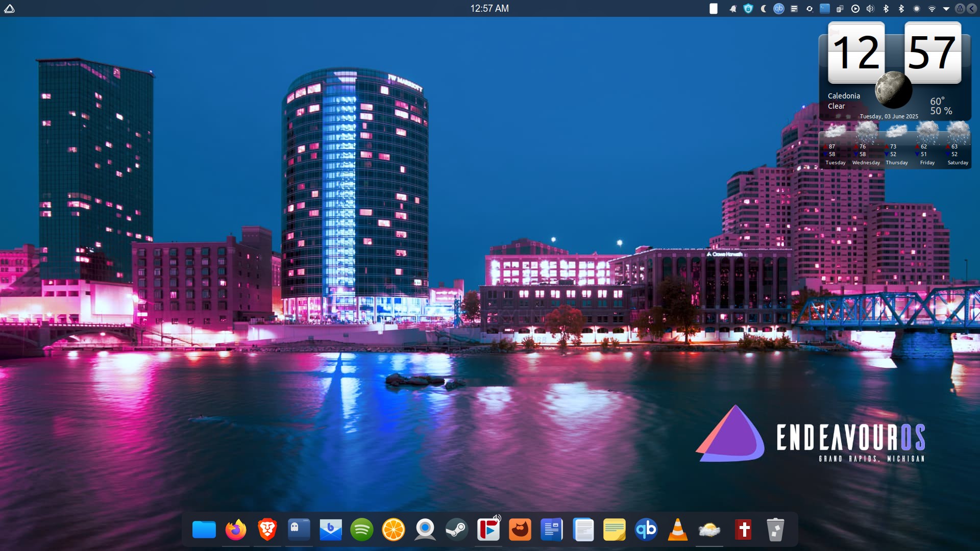This screenshot has width=980, height=551.
Task: Launch Spotify from the dock
Action: [362, 530]
